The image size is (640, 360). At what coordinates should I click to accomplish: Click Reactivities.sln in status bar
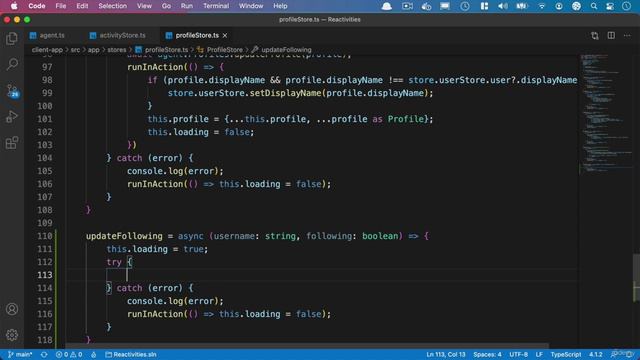point(131,354)
